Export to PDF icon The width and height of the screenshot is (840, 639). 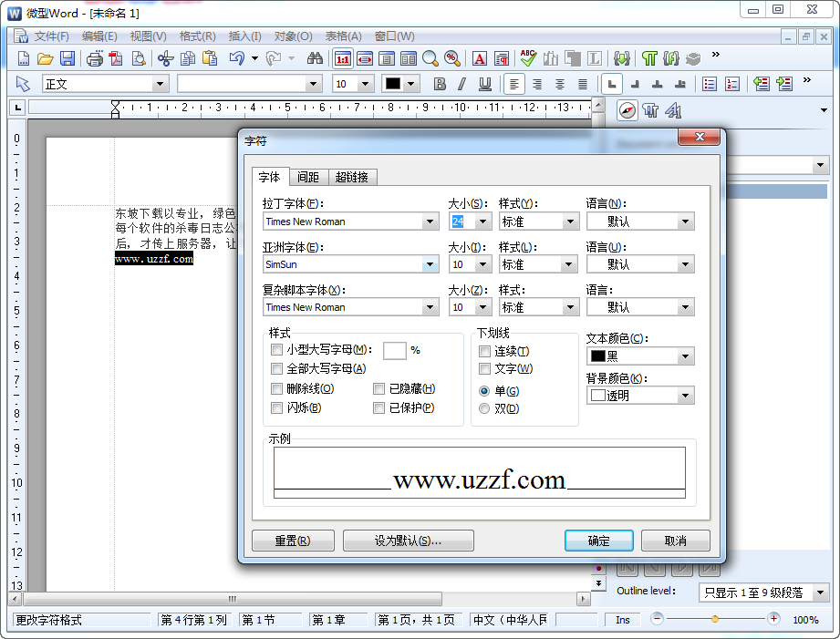[116, 58]
